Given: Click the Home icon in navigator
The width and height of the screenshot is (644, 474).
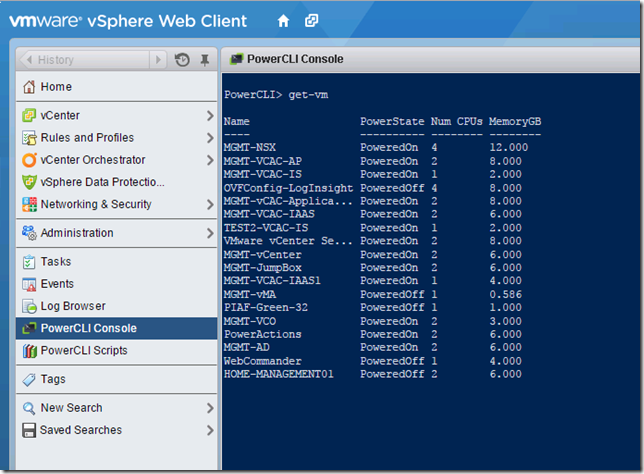Looking at the screenshot, I should tap(29, 87).
